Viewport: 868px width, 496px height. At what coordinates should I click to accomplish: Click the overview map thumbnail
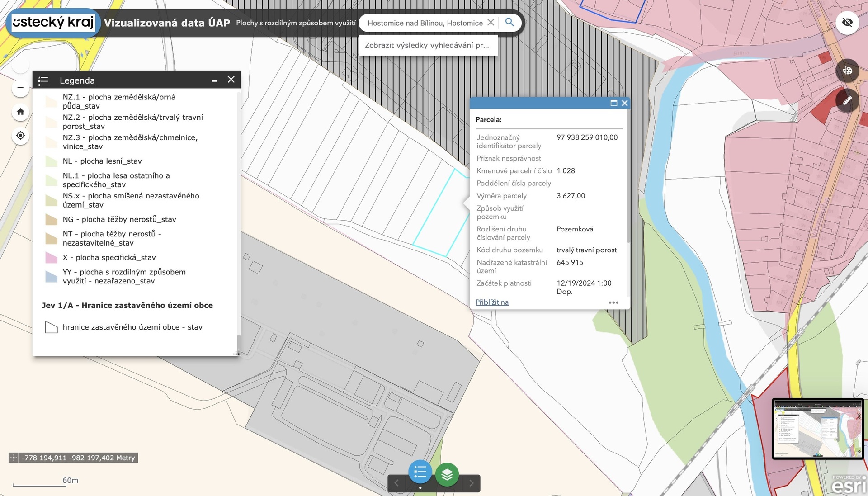coord(818,429)
